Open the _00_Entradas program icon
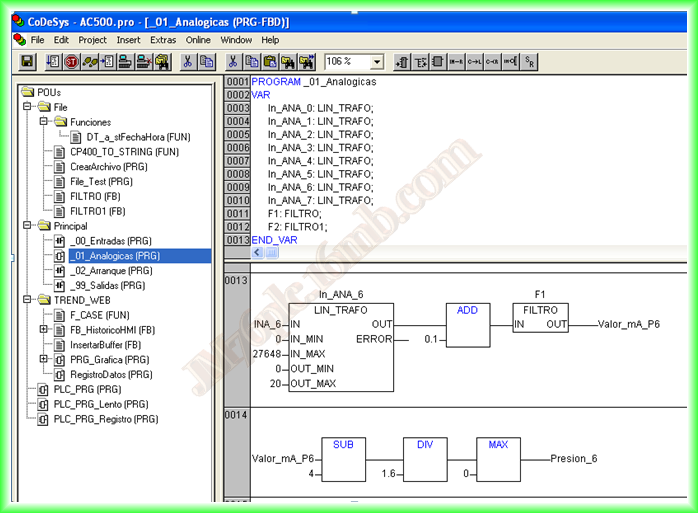This screenshot has height=513, width=698. click(59, 241)
